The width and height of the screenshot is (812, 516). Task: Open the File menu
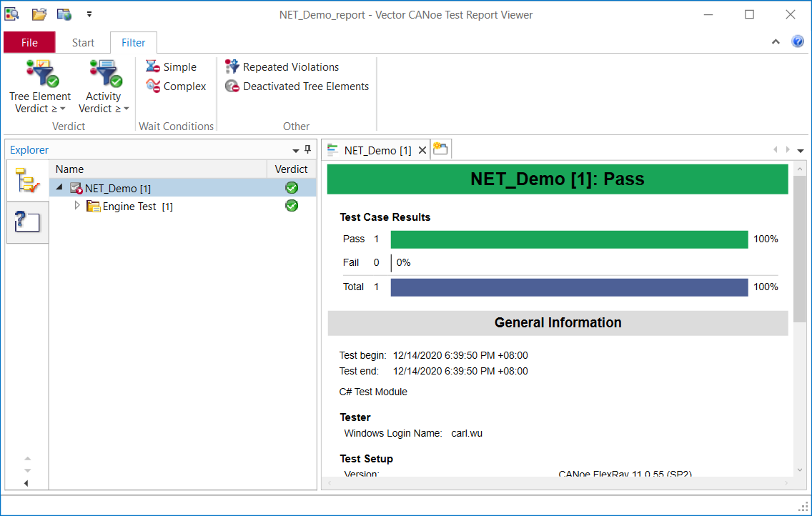(x=29, y=42)
